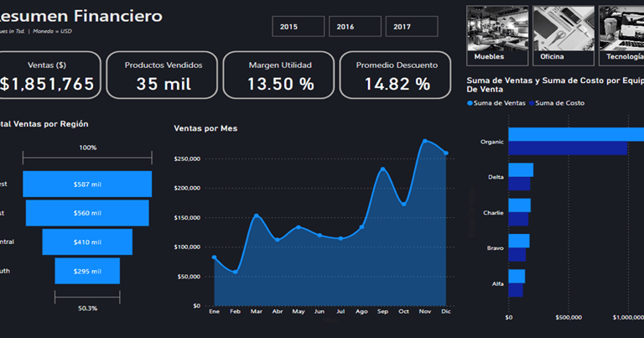
Task: Click the May data point on line chart
Action: (299, 227)
